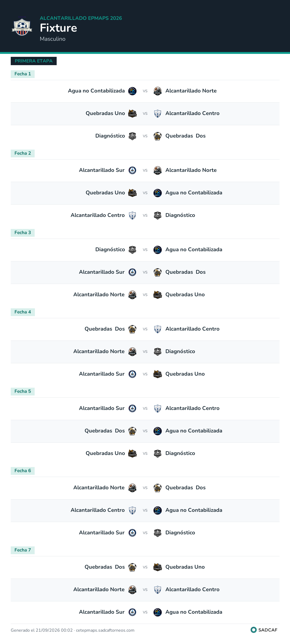Click Agua no Contabilizada crest in Fecha 7
Image resolution: width=290 pixels, height=644 pixels.
coord(158,612)
